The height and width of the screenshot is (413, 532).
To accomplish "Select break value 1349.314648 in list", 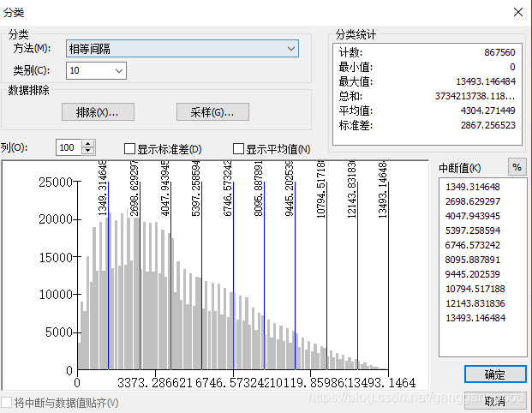I will 472,187.
